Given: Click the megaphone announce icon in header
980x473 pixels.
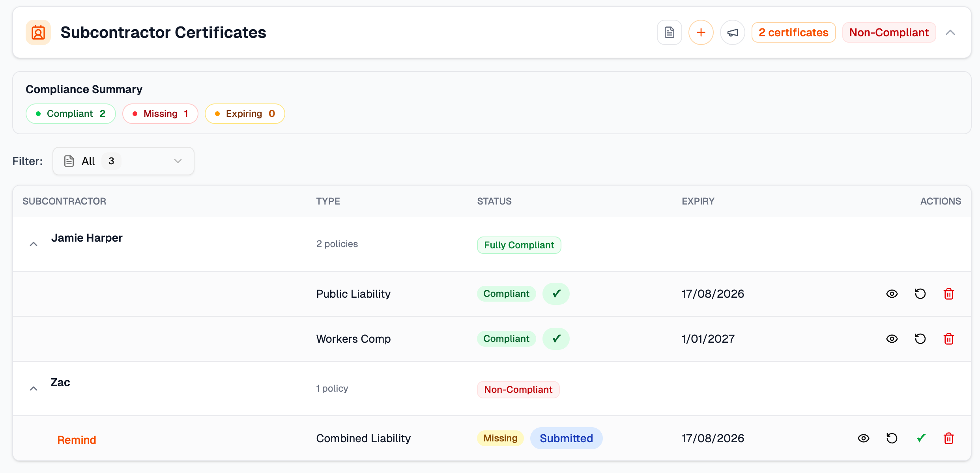Looking at the screenshot, I should point(732,32).
